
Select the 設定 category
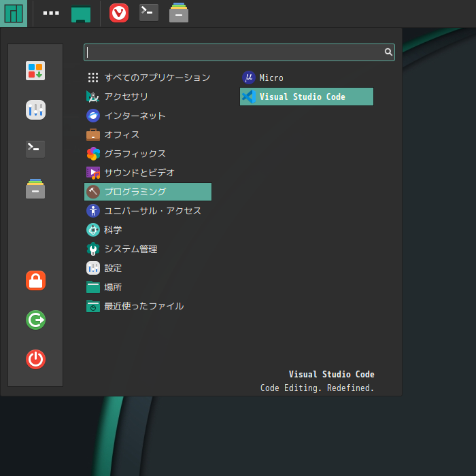[x=148, y=268]
